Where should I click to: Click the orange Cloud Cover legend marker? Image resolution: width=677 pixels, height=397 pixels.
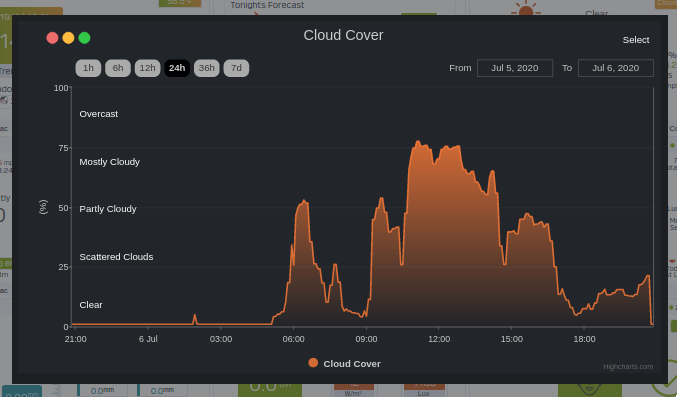click(313, 363)
